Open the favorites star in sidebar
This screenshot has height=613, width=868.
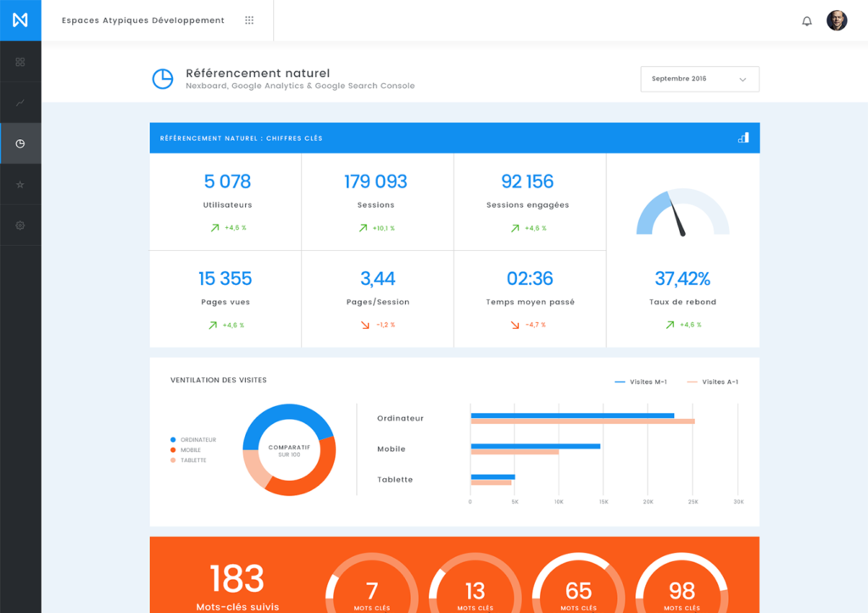pos(20,184)
